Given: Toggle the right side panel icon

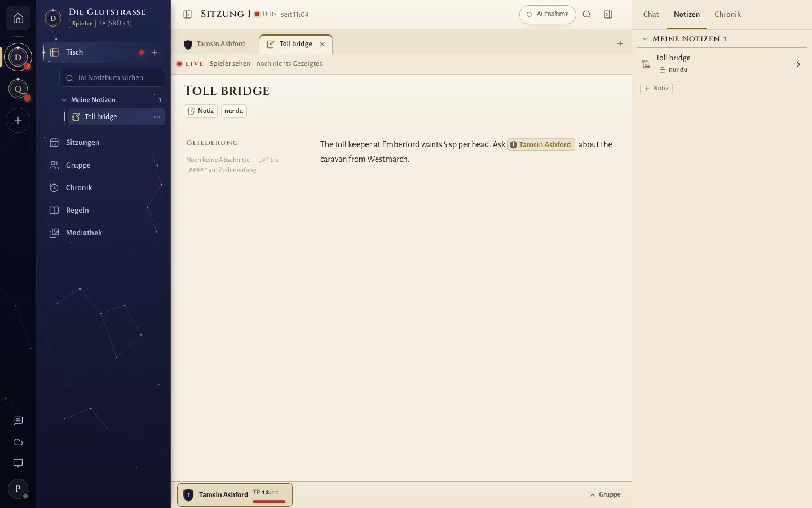Looking at the screenshot, I should pos(608,15).
